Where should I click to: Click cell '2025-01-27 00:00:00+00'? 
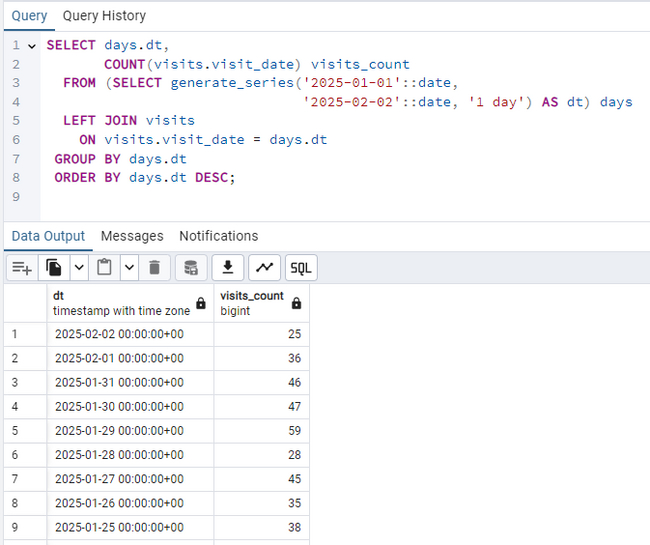coord(130,479)
